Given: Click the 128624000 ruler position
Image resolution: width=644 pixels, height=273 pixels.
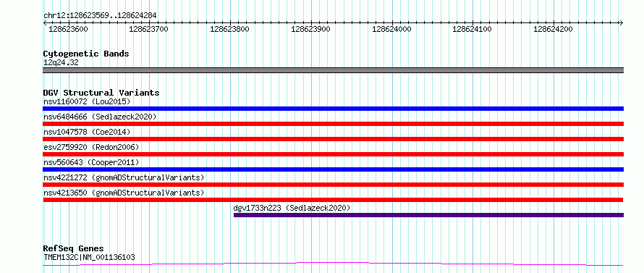Looking at the screenshot, I should [x=391, y=29].
